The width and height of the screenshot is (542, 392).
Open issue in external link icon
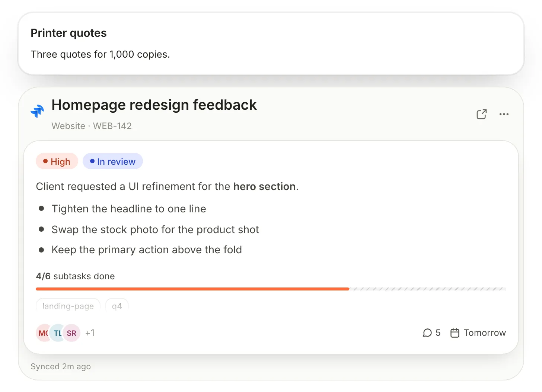click(x=482, y=114)
